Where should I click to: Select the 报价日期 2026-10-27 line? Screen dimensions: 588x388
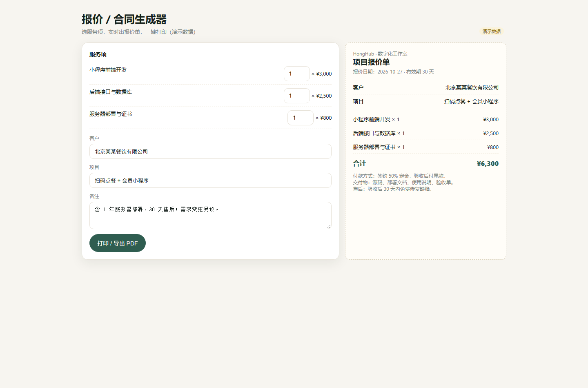click(x=394, y=72)
